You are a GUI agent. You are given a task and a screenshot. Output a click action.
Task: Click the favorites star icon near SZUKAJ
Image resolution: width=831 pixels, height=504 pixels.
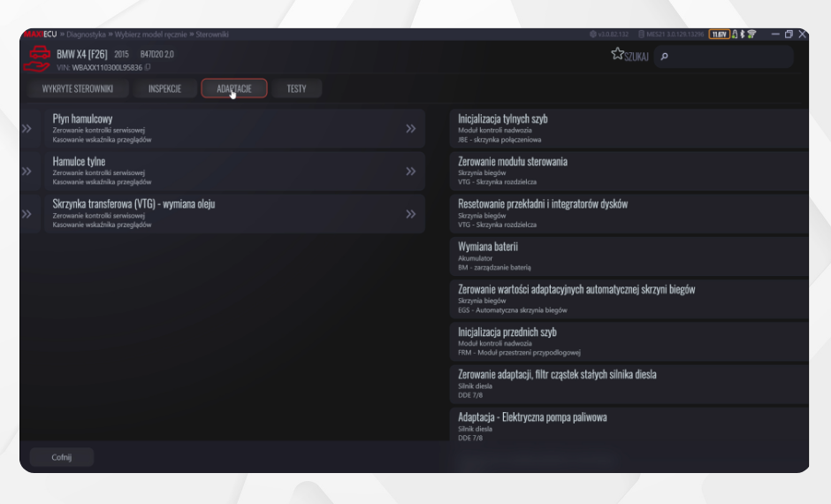tap(617, 54)
